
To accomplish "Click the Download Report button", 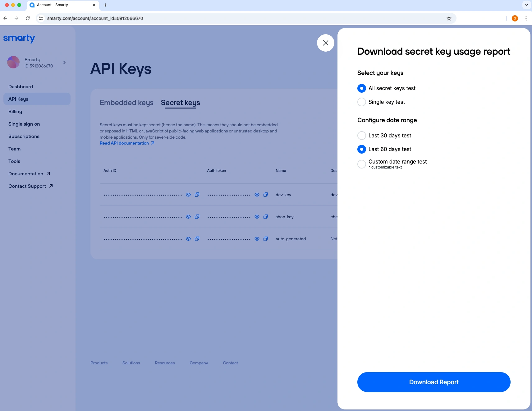I will click(434, 382).
